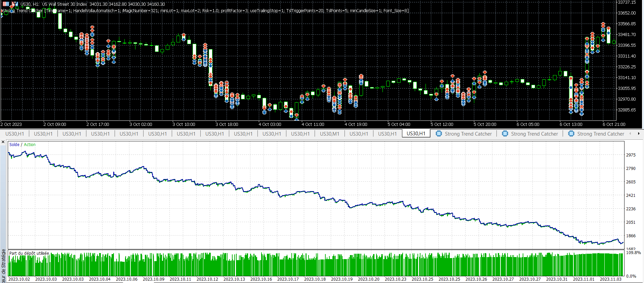This screenshot has width=644, height=283.
Task: Click the 2023.10.16 date on the tester axis
Action: [x=261, y=279]
